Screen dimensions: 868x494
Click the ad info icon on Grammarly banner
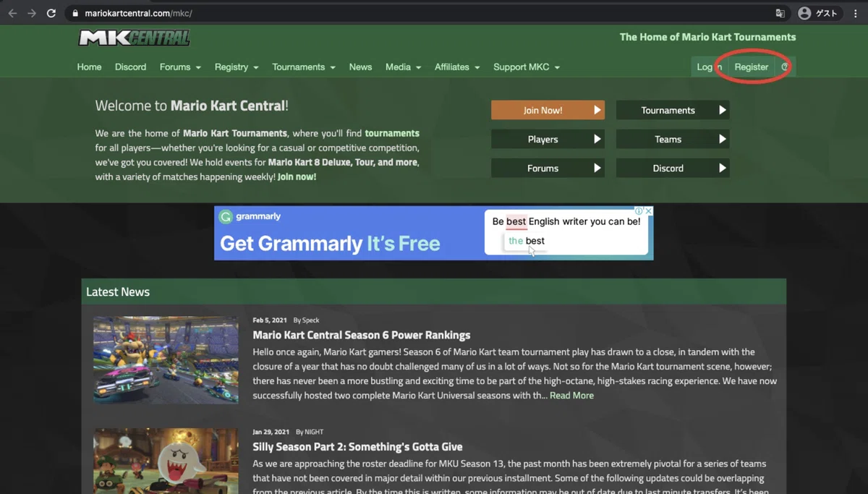[x=639, y=211]
